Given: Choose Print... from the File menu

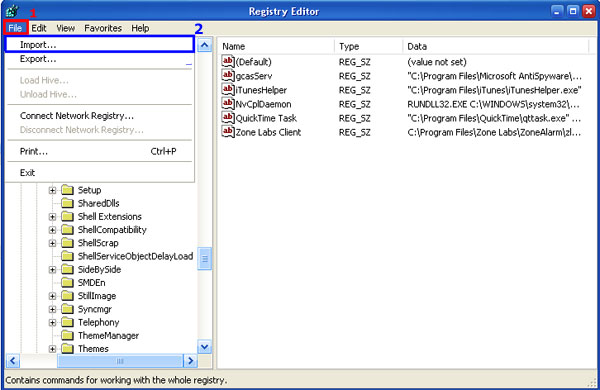Looking at the screenshot, I should pyautogui.click(x=100, y=151).
